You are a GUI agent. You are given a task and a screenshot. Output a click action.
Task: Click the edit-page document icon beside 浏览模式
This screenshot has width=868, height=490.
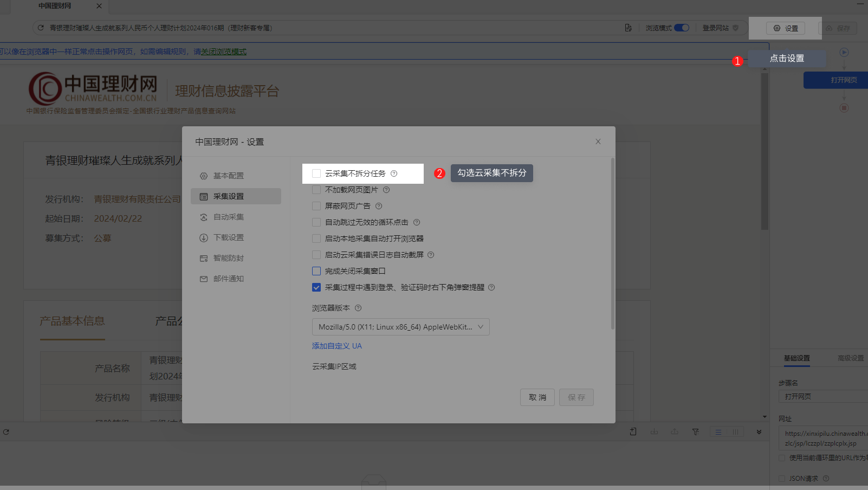(628, 28)
